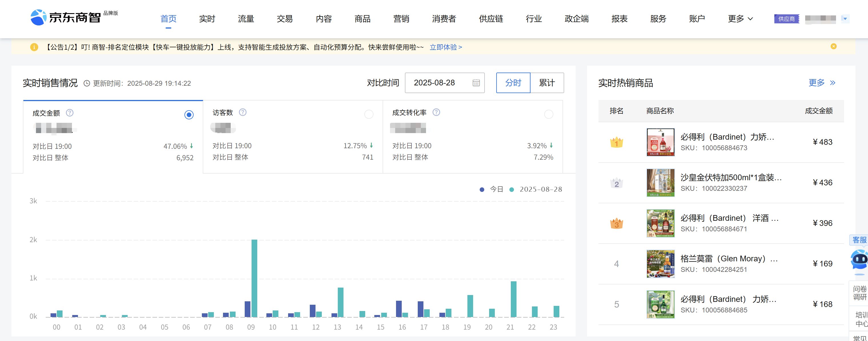Click amount ¥169 in hot products
The height and width of the screenshot is (341, 868).
pos(822,264)
